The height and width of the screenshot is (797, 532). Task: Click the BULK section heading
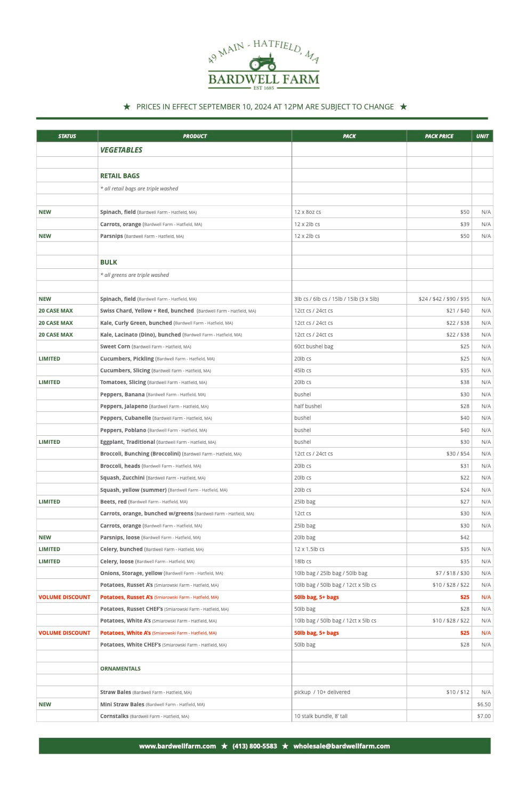109,262
